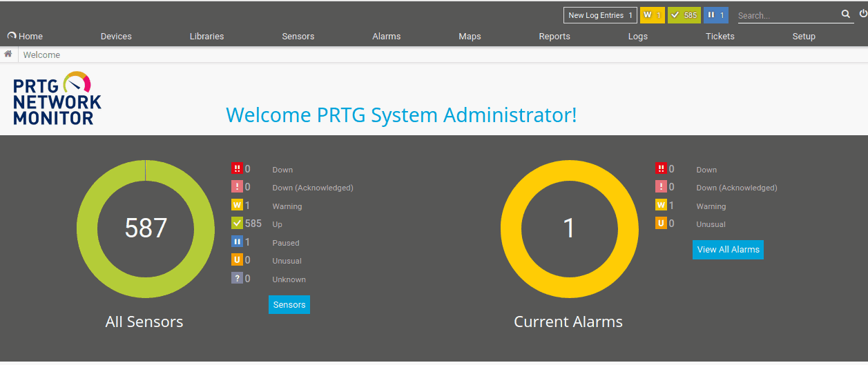868x365 pixels.
Task: Open the Reports menu
Action: pyautogui.click(x=554, y=36)
